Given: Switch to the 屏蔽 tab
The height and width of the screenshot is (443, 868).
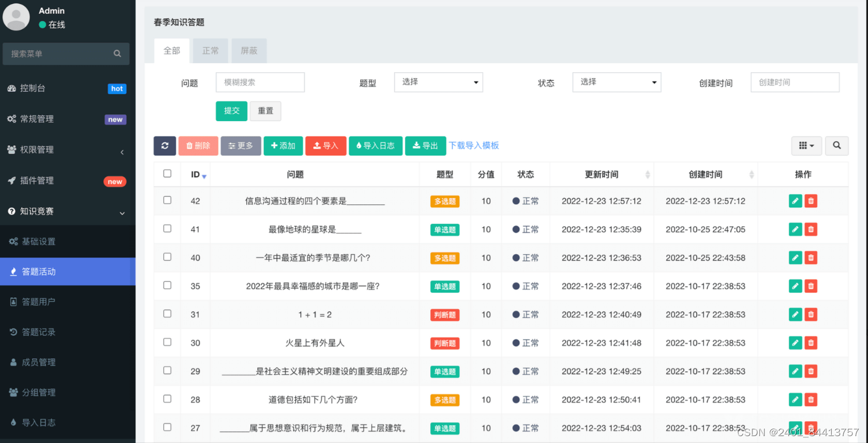Looking at the screenshot, I should [x=249, y=50].
